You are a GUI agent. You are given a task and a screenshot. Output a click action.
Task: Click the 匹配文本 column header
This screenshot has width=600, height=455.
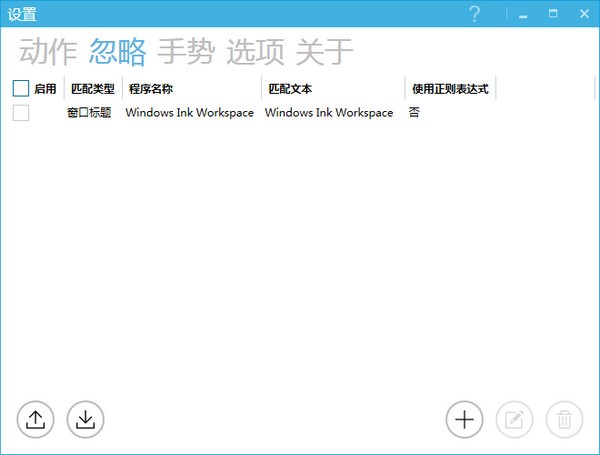[333, 89]
